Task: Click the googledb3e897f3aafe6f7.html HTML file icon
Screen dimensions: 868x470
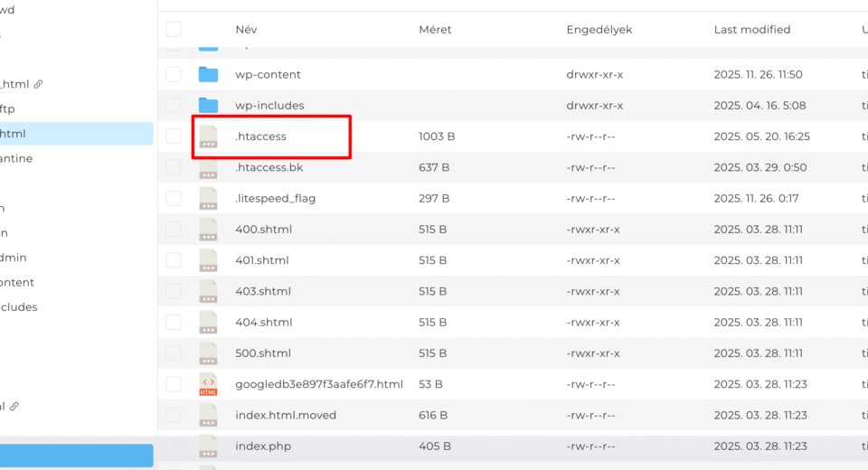Action: pos(209,384)
